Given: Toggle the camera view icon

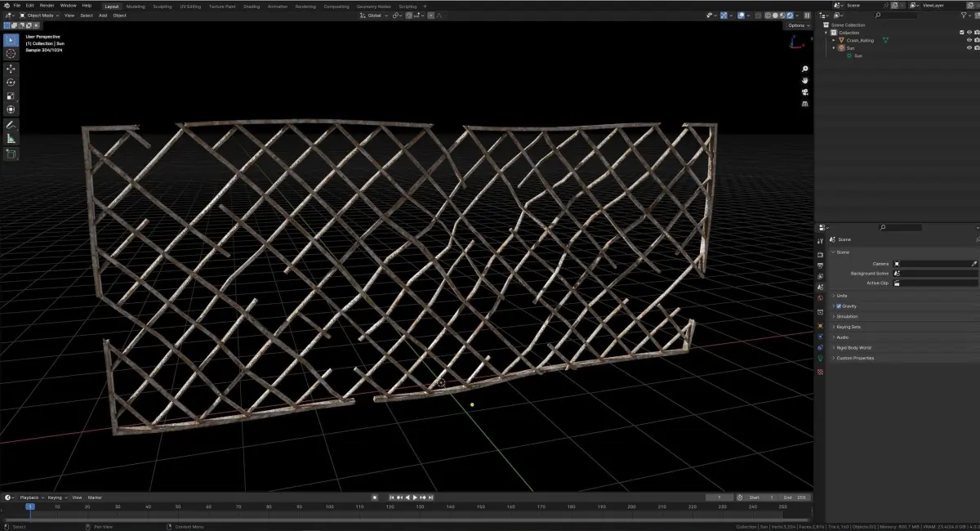Looking at the screenshot, I should (x=805, y=92).
